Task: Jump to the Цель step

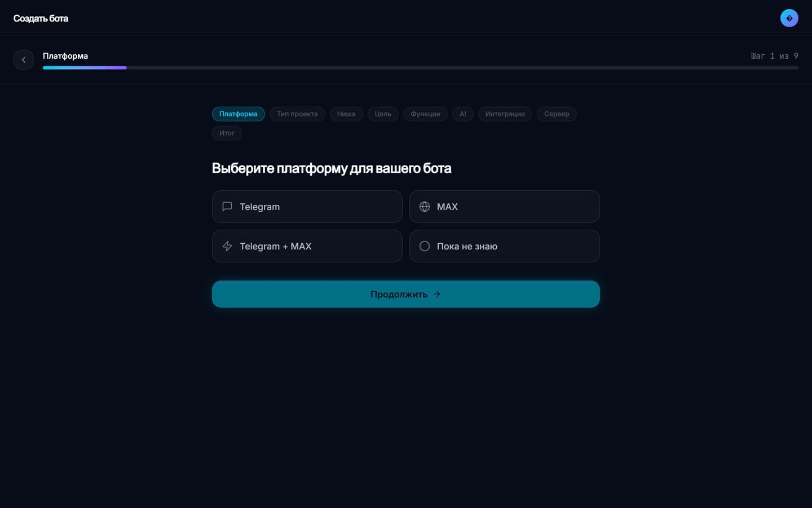Action: 383,114
